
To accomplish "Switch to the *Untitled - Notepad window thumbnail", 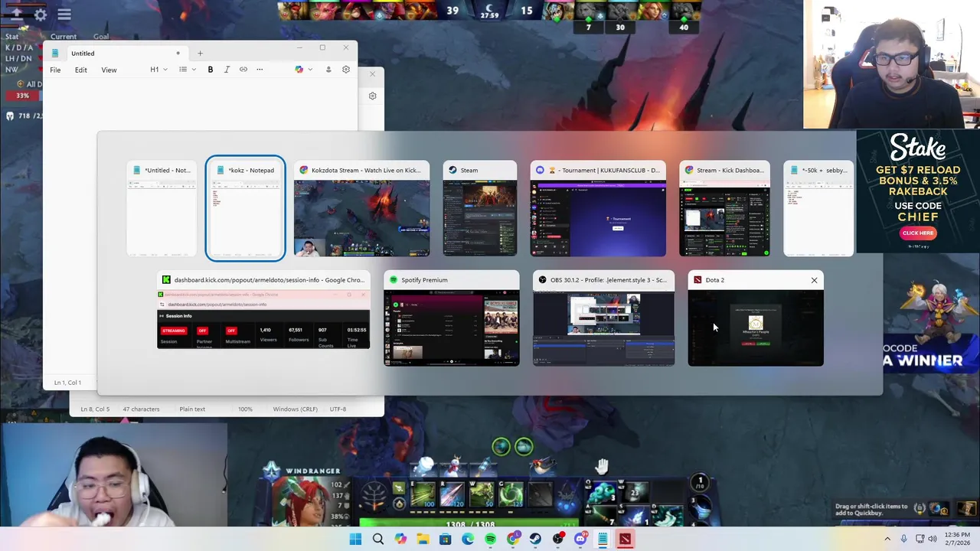I will point(162,208).
